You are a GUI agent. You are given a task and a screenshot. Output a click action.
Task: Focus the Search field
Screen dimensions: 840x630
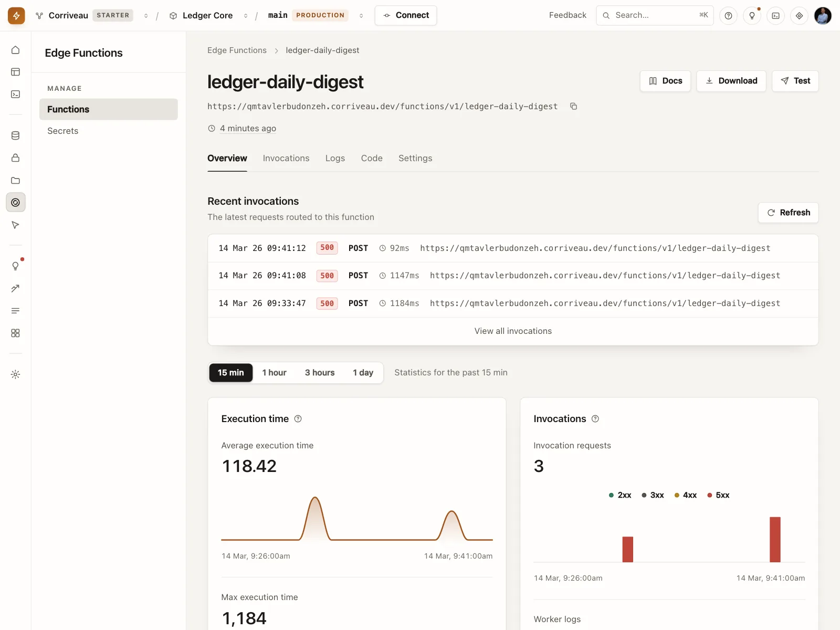655,16
